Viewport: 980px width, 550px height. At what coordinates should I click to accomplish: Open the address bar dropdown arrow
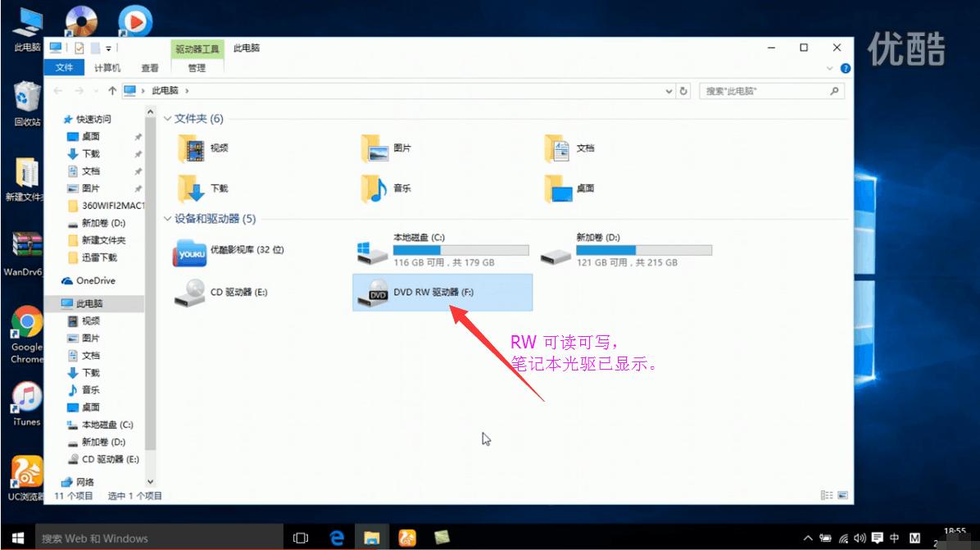coord(669,91)
